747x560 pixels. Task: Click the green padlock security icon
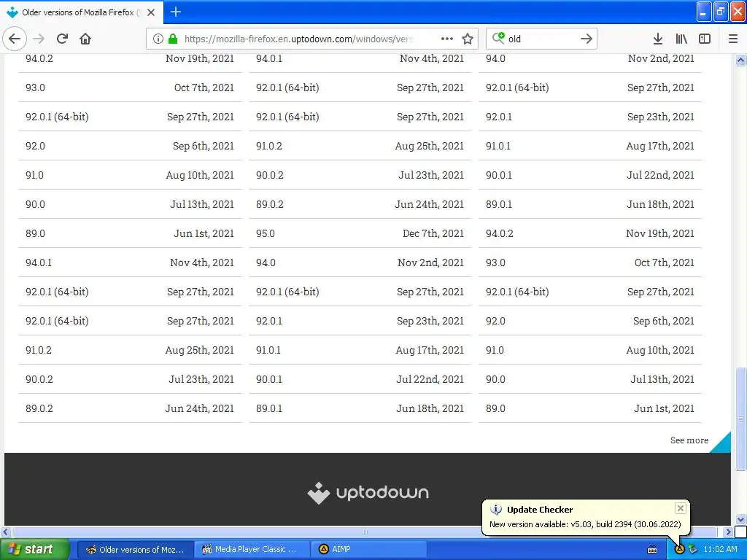[x=173, y=39]
